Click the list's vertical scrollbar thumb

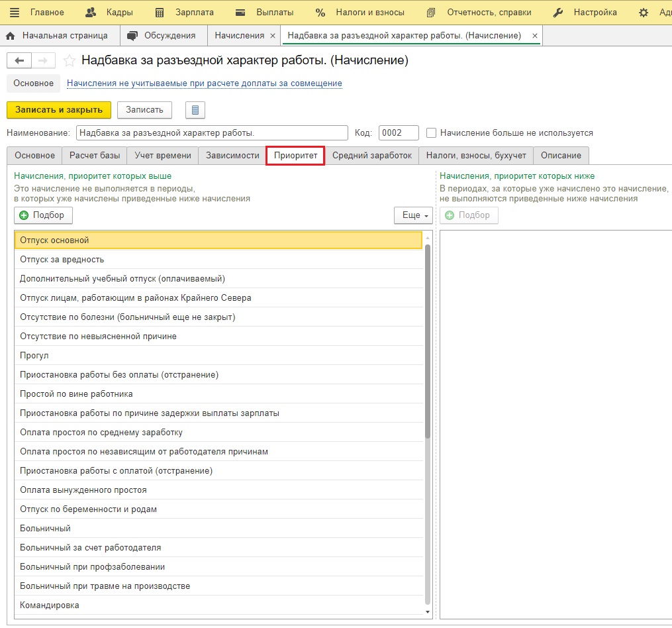[x=427, y=341]
